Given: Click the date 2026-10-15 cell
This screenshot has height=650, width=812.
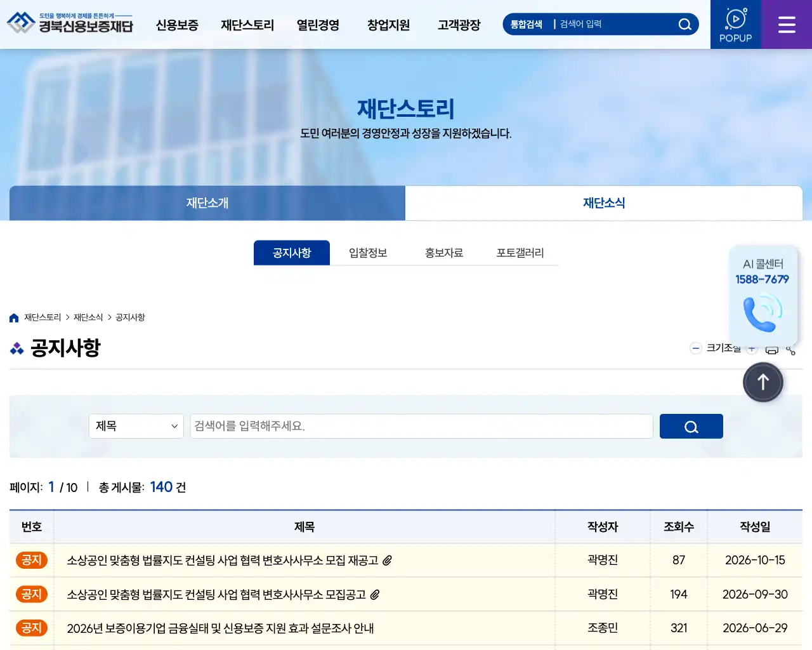Looking at the screenshot, I should [x=755, y=560].
